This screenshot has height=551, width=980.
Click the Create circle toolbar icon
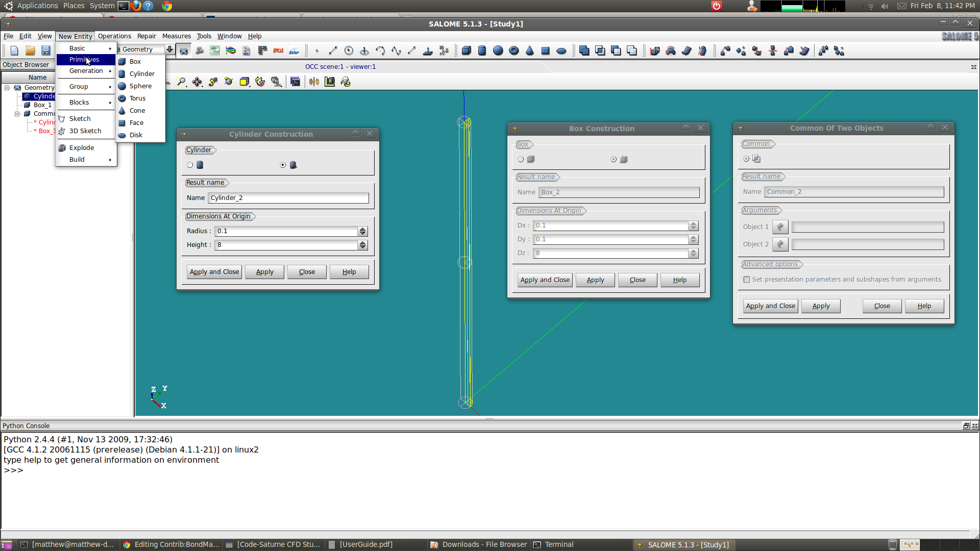(349, 51)
